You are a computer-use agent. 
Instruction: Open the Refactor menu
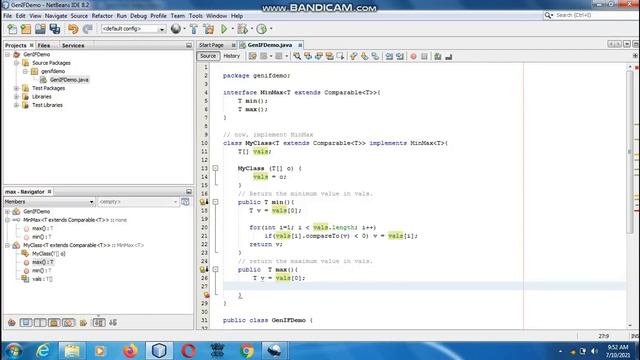click(x=102, y=16)
